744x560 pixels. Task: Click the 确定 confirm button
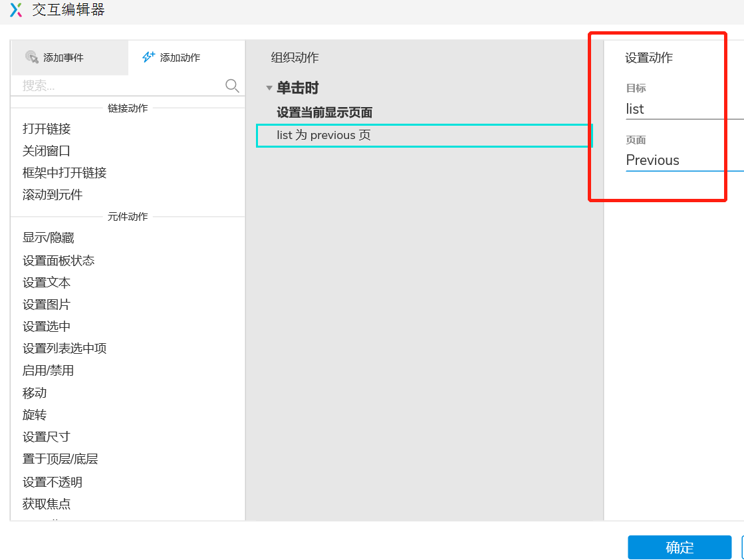[x=680, y=547]
